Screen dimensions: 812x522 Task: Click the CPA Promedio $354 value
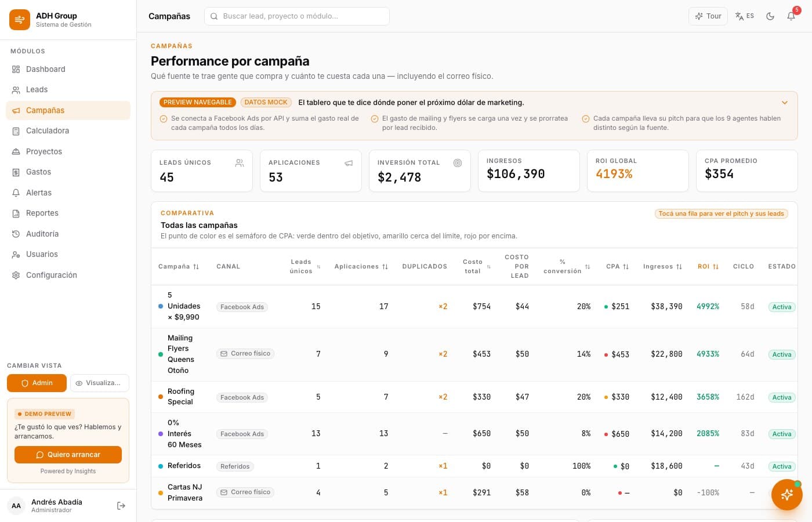click(719, 174)
